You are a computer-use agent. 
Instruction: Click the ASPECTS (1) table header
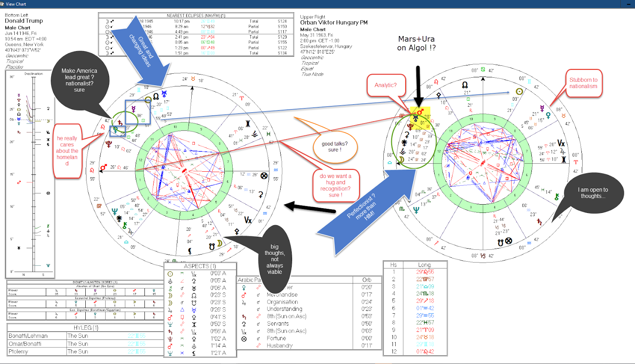(x=200, y=266)
